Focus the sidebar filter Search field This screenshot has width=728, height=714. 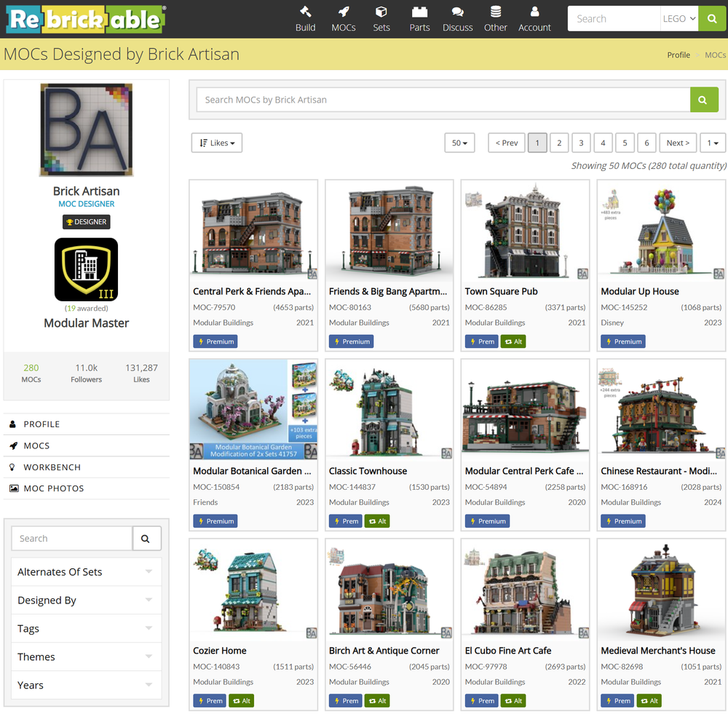(x=72, y=539)
